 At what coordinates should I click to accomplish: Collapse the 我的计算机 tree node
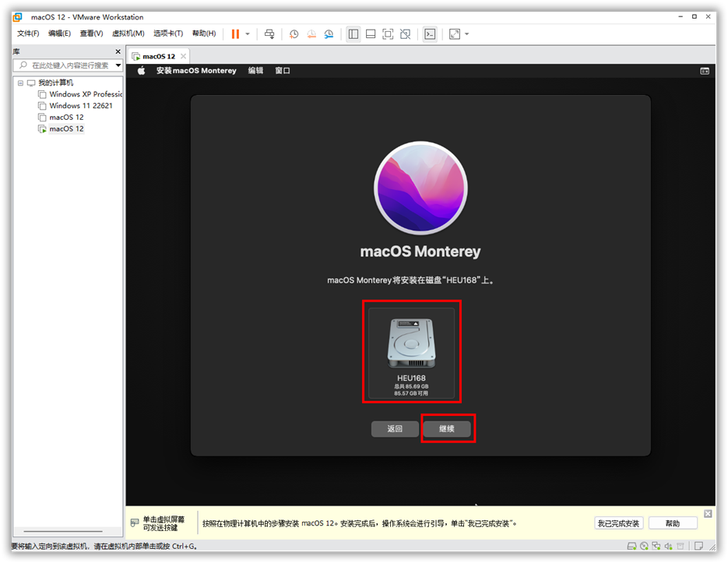(20, 83)
